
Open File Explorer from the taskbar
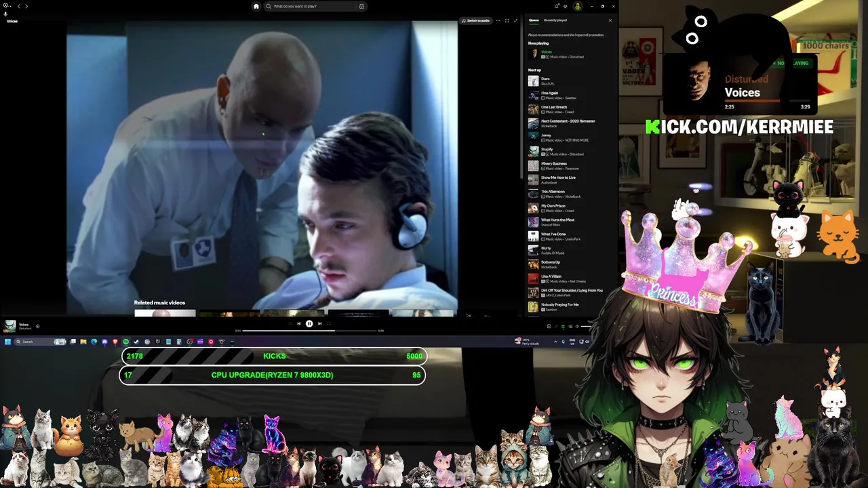[83, 342]
